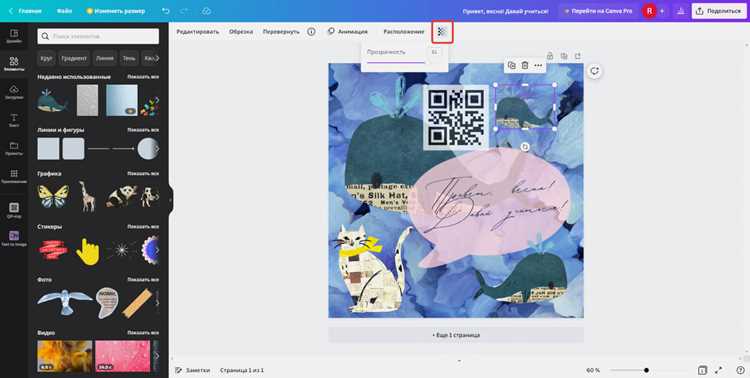
Task: Show all Графика items
Action: click(x=143, y=173)
